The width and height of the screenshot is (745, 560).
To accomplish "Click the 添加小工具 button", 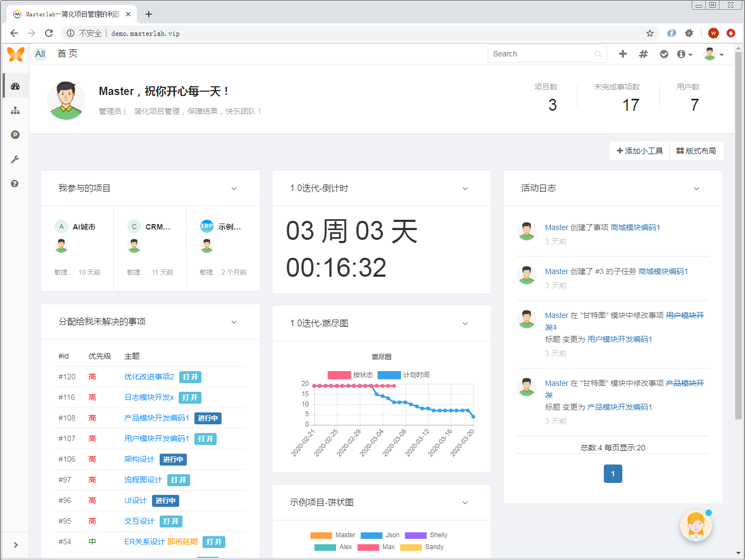I will click(x=640, y=151).
